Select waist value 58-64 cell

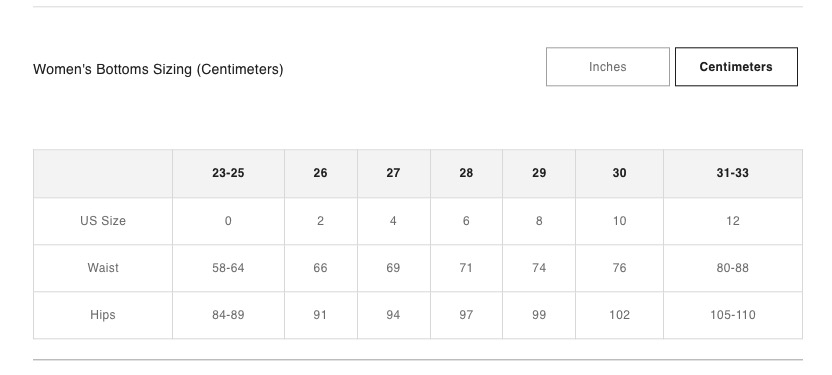pos(228,268)
